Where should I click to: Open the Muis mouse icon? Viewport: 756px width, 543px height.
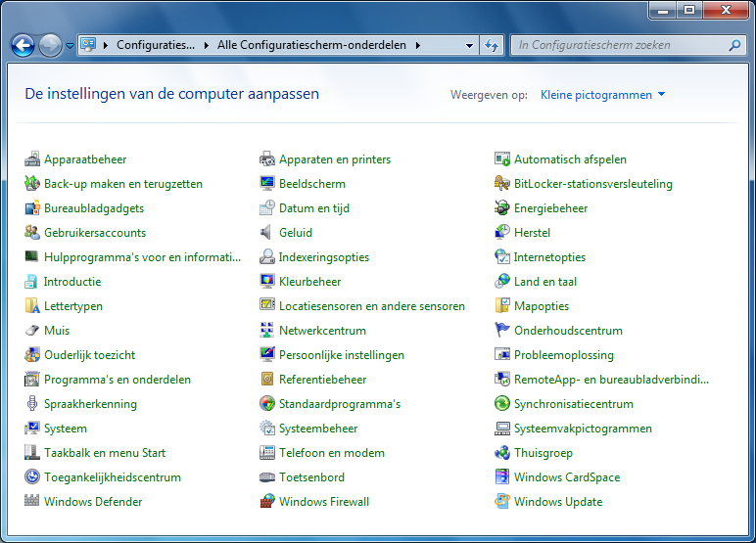[32, 331]
